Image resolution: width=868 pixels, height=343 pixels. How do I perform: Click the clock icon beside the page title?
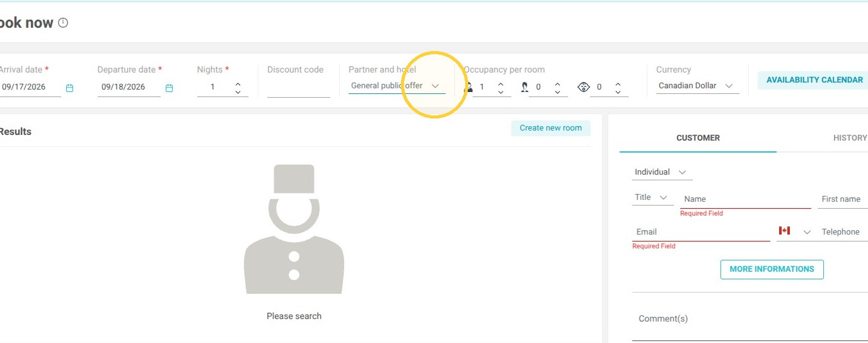(x=63, y=23)
